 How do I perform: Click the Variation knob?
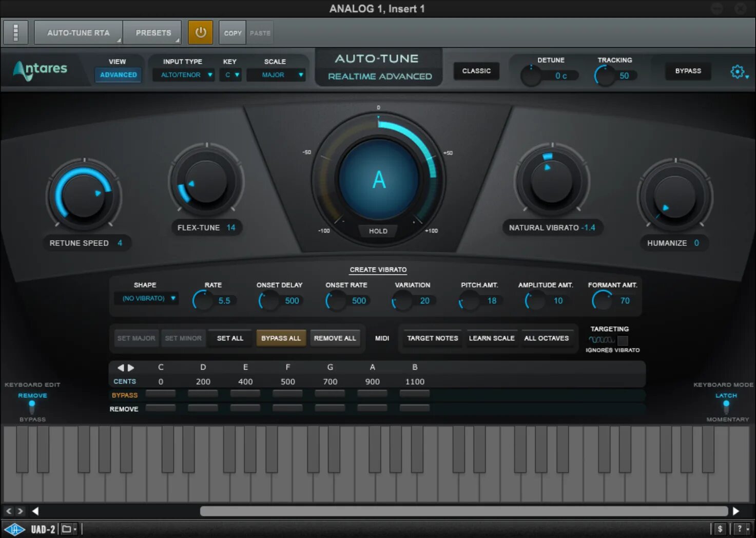pyautogui.click(x=402, y=300)
